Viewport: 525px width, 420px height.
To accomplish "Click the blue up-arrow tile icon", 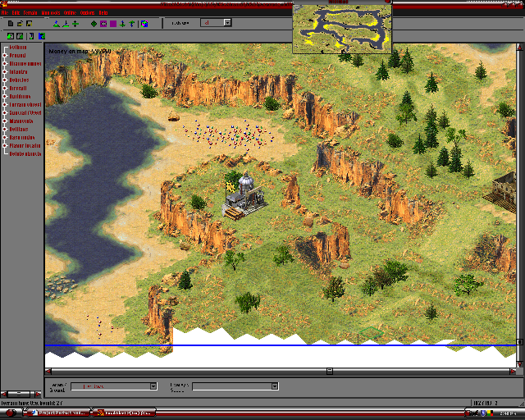I will (132, 24).
